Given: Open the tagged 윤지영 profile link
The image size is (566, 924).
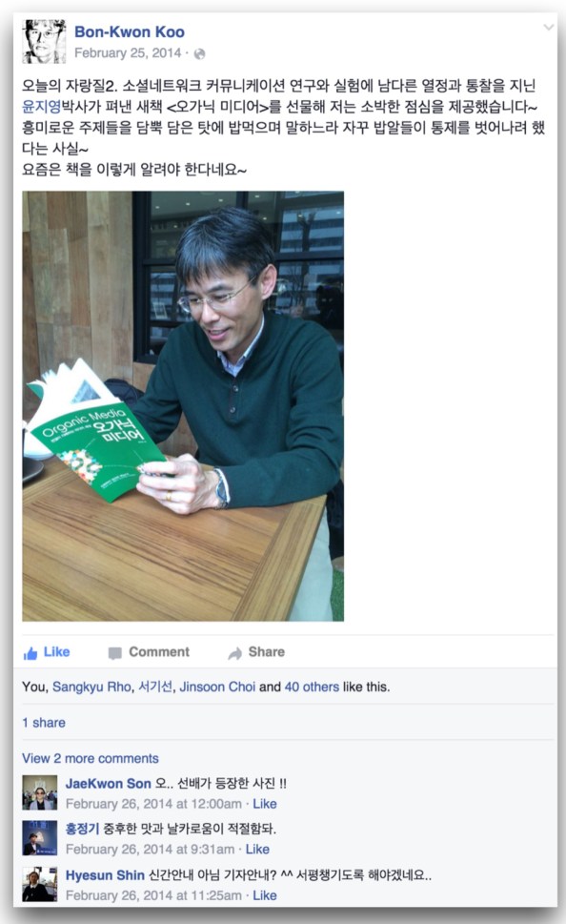Looking at the screenshot, I should coord(41,107).
